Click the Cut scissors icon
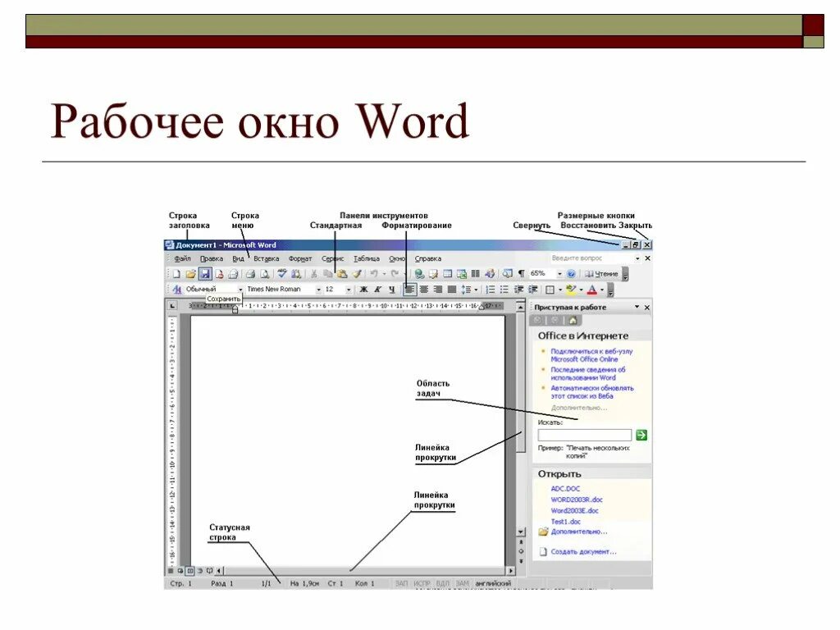 pyautogui.click(x=314, y=274)
